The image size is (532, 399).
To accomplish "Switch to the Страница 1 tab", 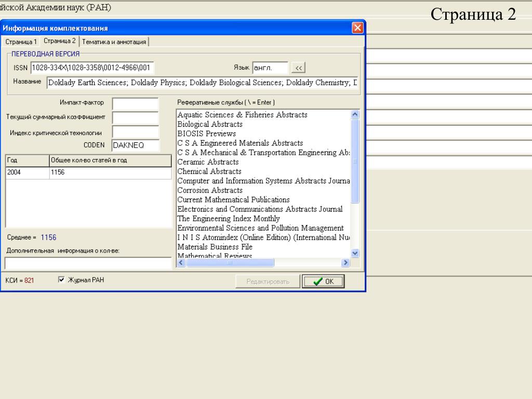I will 21,42.
